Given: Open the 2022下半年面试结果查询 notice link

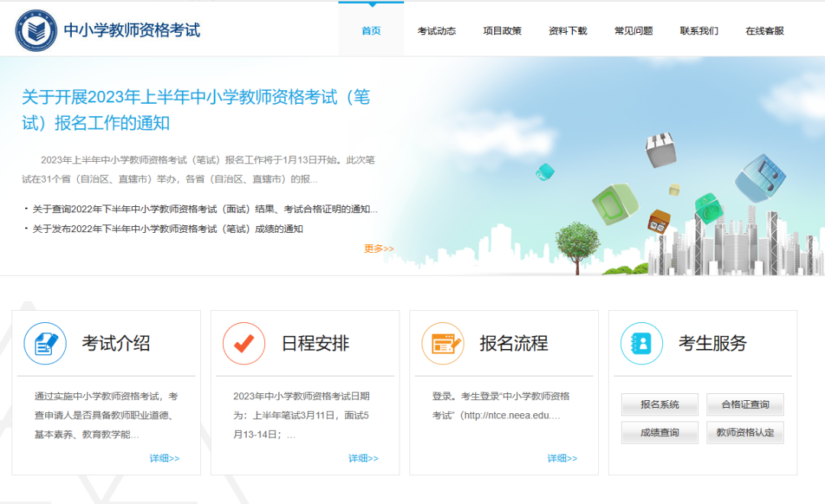Looking at the screenshot, I should (x=205, y=209).
